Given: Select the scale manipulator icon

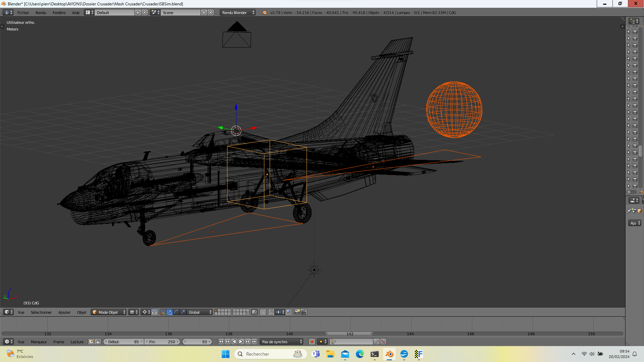Looking at the screenshot, I should pyautogui.click(x=183, y=312).
